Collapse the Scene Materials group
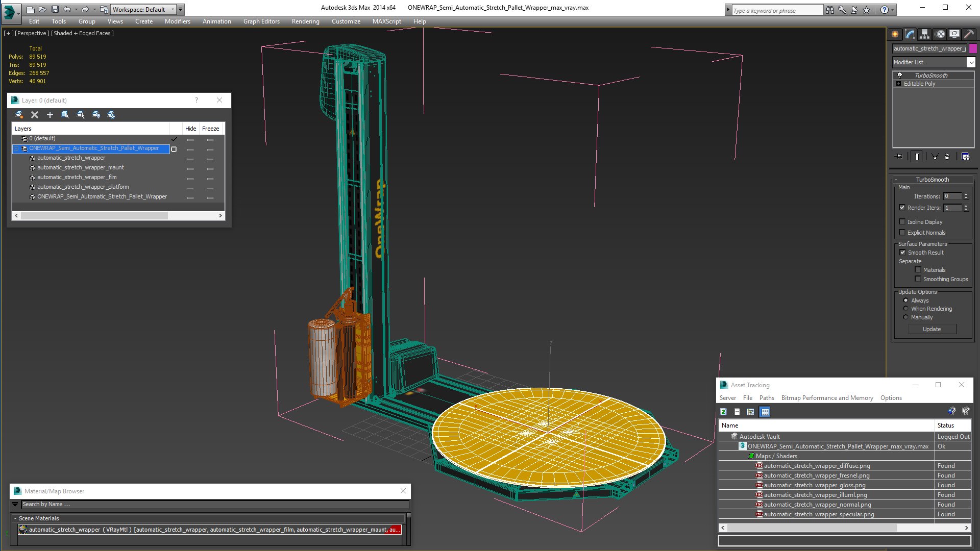 coord(15,518)
